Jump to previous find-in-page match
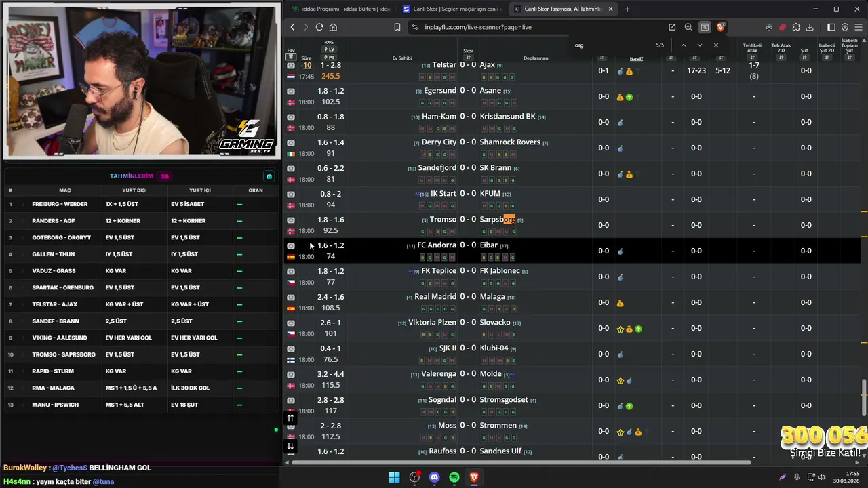This screenshot has height=488, width=868. click(x=683, y=45)
